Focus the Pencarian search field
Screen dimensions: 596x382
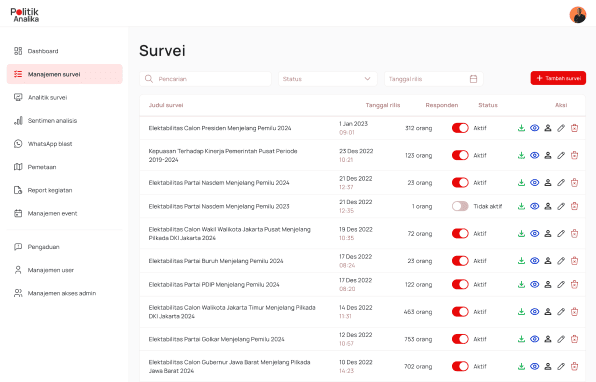coord(205,79)
